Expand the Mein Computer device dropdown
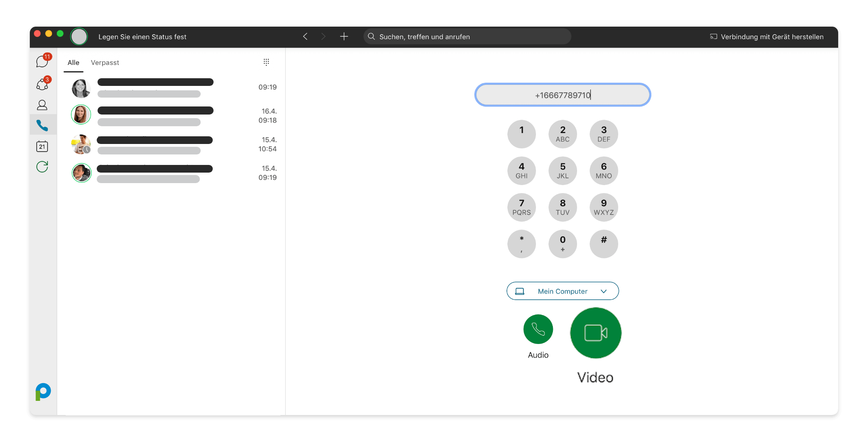 tap(563, 291)
